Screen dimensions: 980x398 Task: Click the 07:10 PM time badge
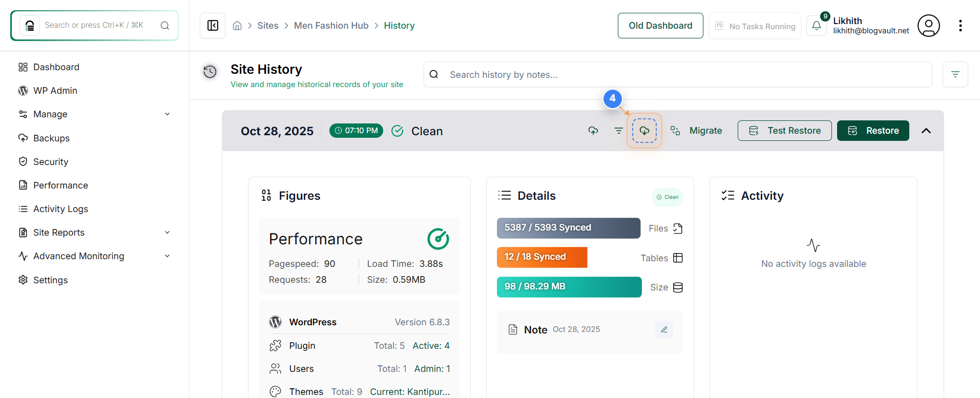(356, 131)
